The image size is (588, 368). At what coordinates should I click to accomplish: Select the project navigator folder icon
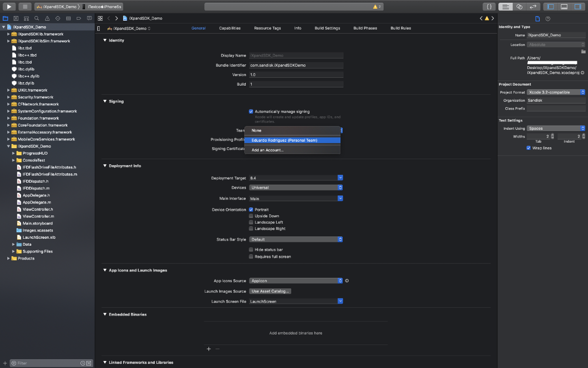(x=6, y=18)
